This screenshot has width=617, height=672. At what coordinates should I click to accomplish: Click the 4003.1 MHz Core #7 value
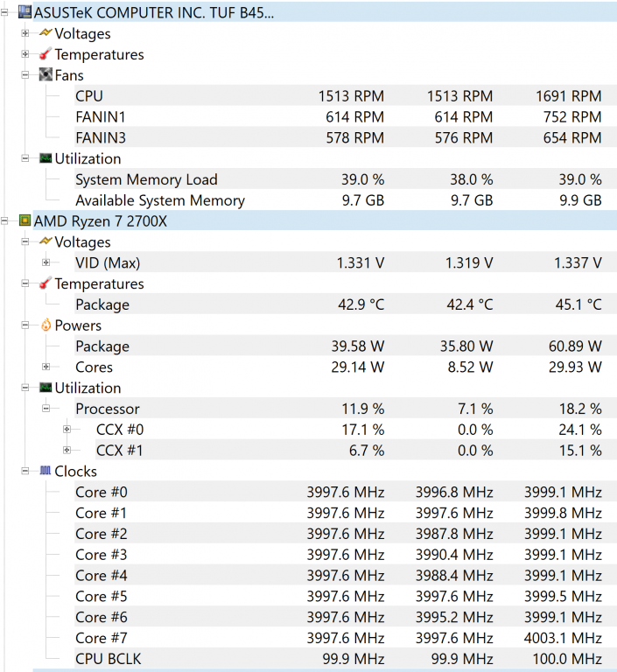(x=563, y=638)
